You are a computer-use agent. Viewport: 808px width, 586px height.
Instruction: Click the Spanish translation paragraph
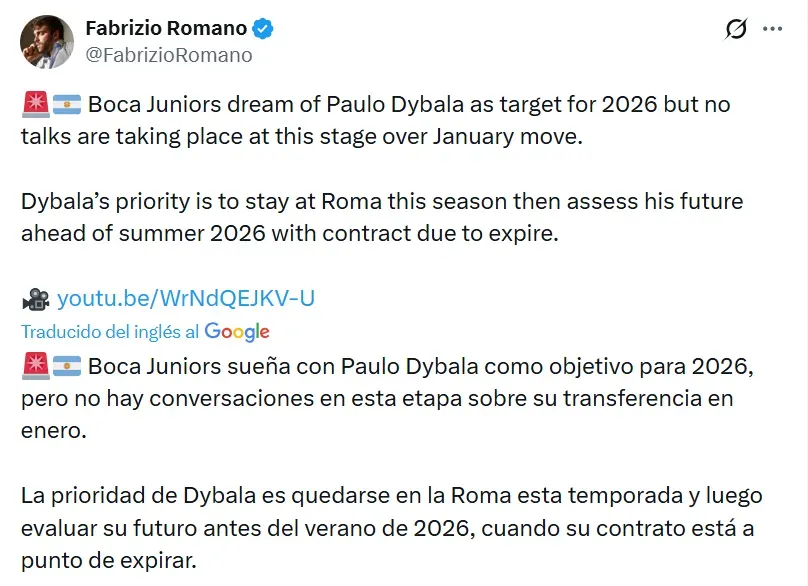pos(390,394)
